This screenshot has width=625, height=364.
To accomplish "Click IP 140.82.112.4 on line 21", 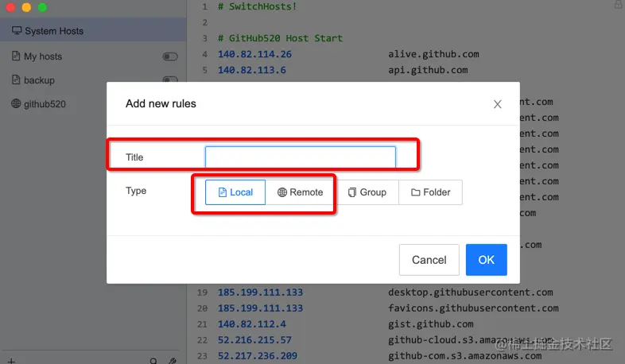I will 252,324.
